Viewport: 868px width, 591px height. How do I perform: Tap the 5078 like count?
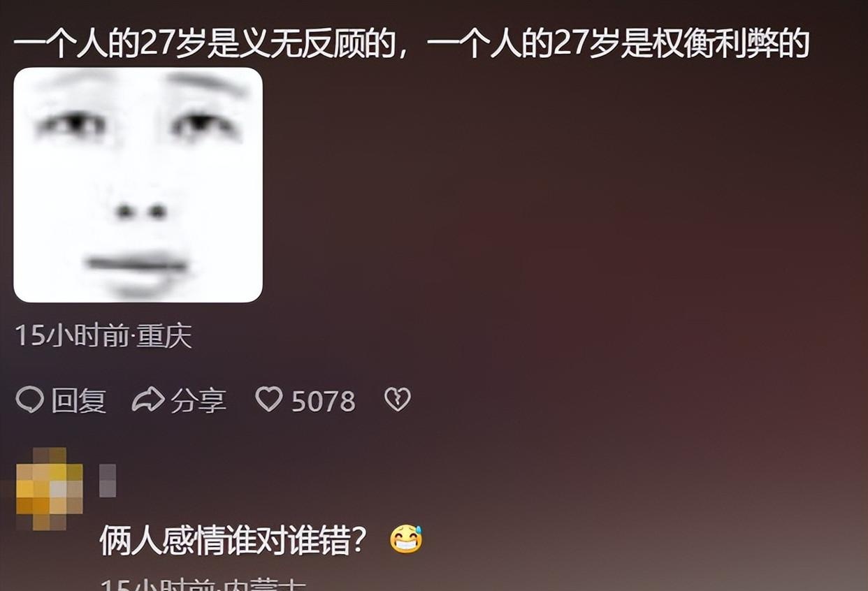click(323, 402)
